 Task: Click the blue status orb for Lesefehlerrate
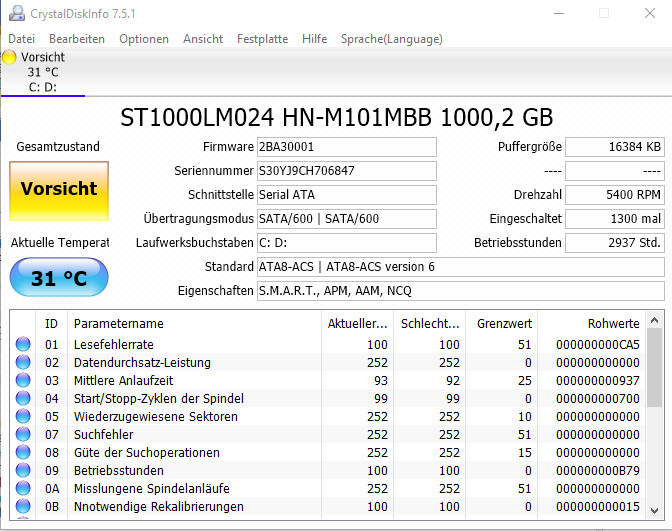tap(23, 344)
